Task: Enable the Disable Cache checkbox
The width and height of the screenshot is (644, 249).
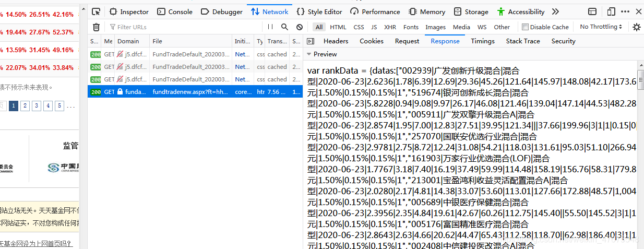Action: [525, 27]
